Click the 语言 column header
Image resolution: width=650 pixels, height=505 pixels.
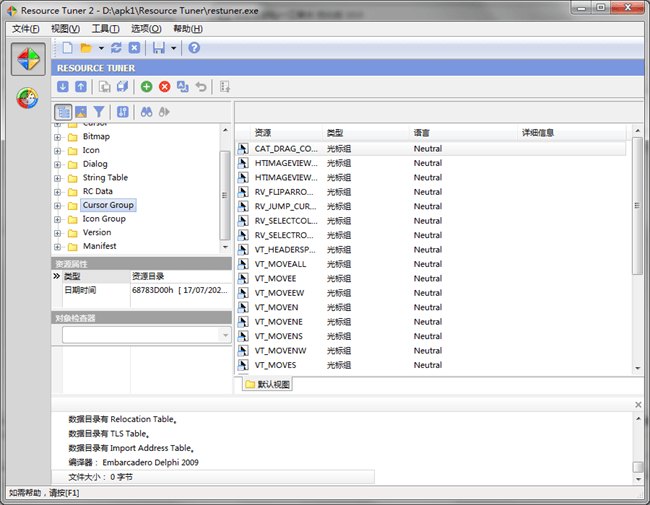click(422, 132)
